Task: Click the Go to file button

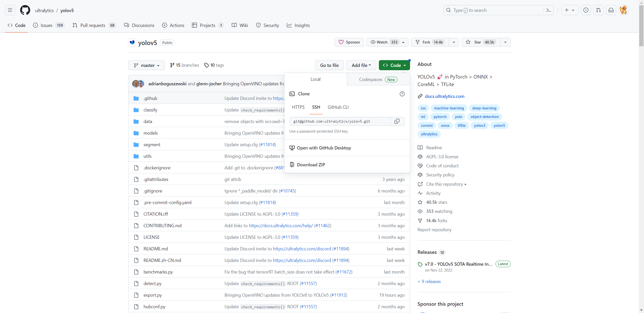Action: (x=329, y=65)
